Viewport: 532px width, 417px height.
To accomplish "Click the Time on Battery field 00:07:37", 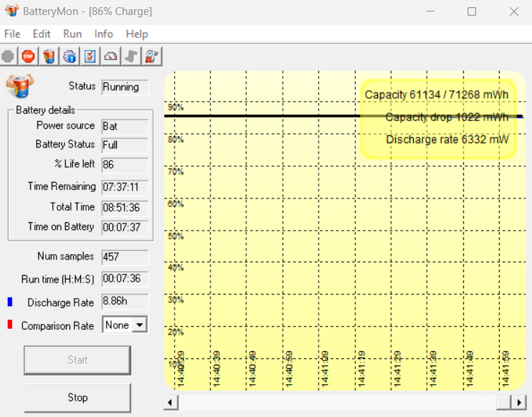I will pos(125,227).
